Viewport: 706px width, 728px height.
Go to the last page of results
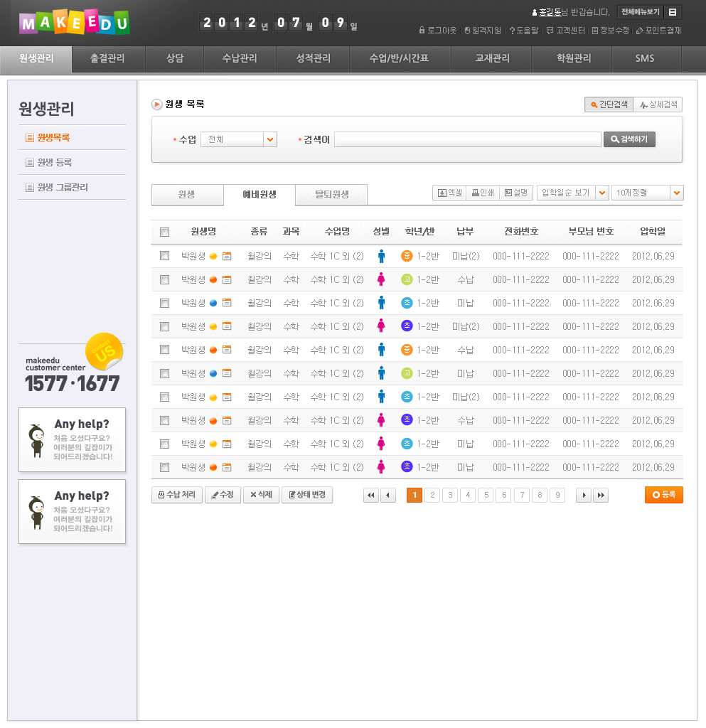click(601, 496)
